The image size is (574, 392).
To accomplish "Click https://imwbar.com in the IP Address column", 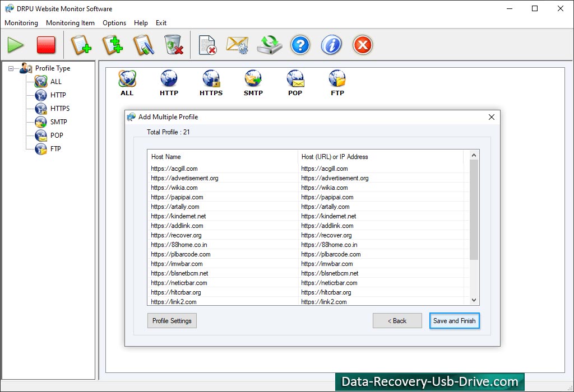I will [327, 264].
